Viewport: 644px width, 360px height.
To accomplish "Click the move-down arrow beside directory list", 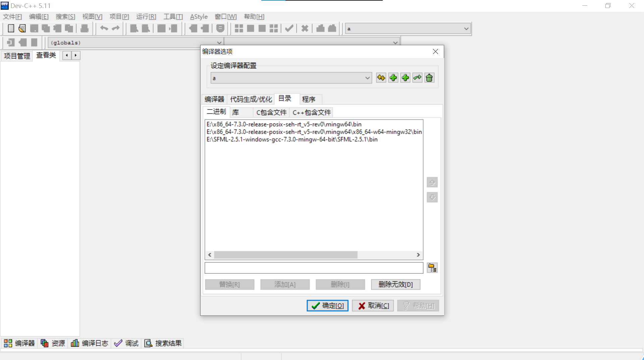I will pyautogui.click(x=432, y=197).
